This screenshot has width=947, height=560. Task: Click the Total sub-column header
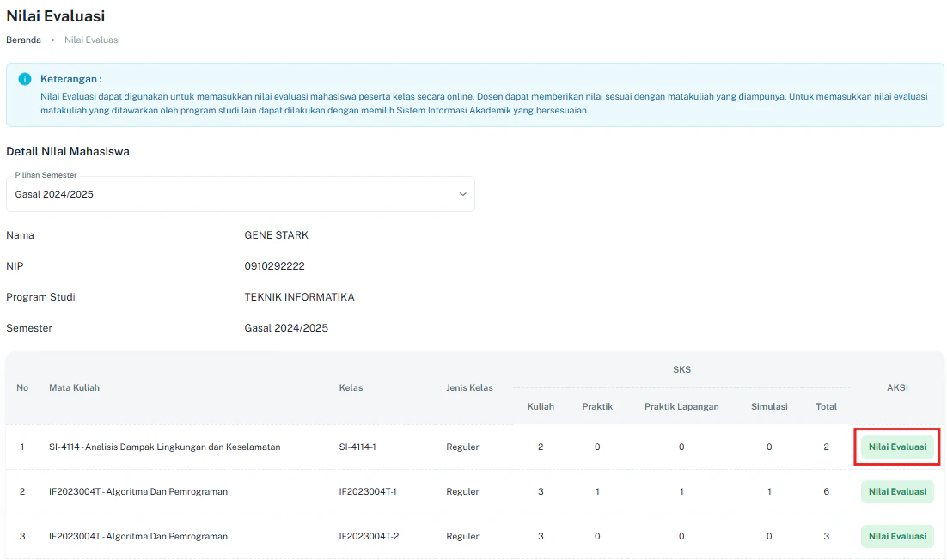tap(826, 407)
